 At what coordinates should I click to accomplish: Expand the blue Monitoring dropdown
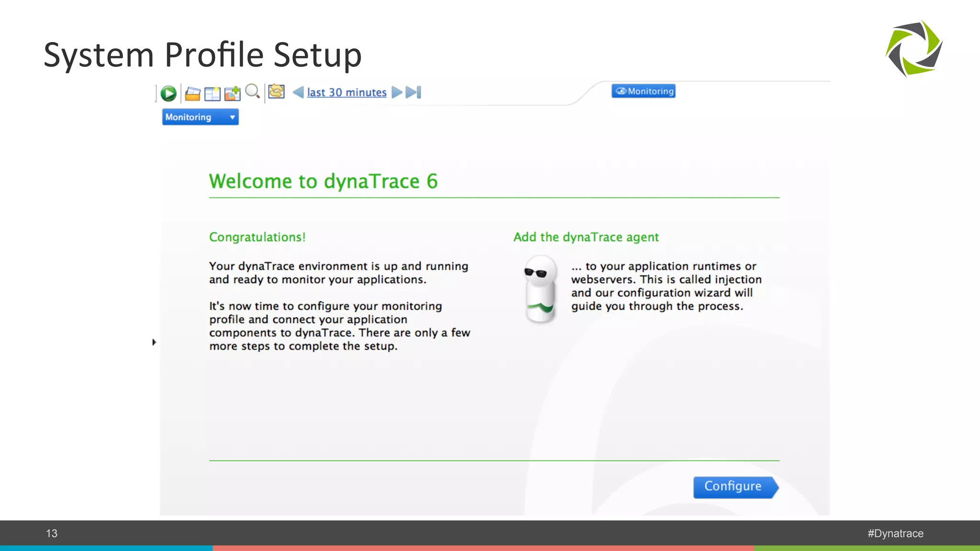pyautogui.click(x=200, y=117)
